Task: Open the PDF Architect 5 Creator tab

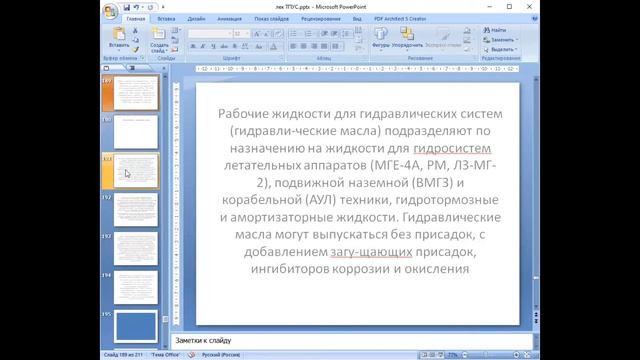Action: (400, 19)
